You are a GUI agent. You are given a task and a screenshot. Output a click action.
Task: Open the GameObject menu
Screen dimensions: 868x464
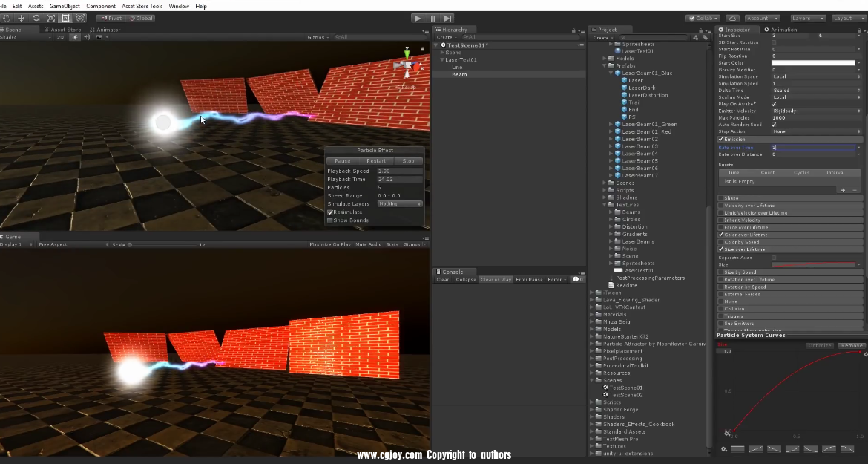point(65,6)
